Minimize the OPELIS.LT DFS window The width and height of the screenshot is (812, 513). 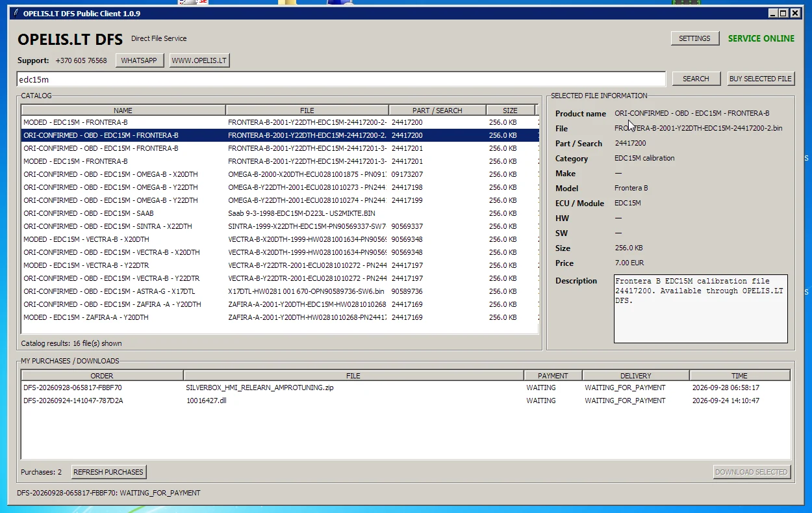click(x=773, y=13)
